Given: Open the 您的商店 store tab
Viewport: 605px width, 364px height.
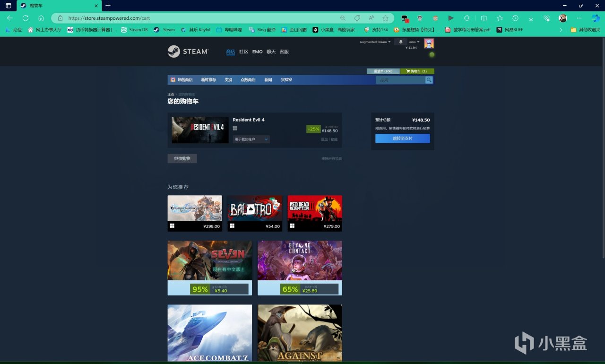Looking at the screenshot, I should point(182,80).
